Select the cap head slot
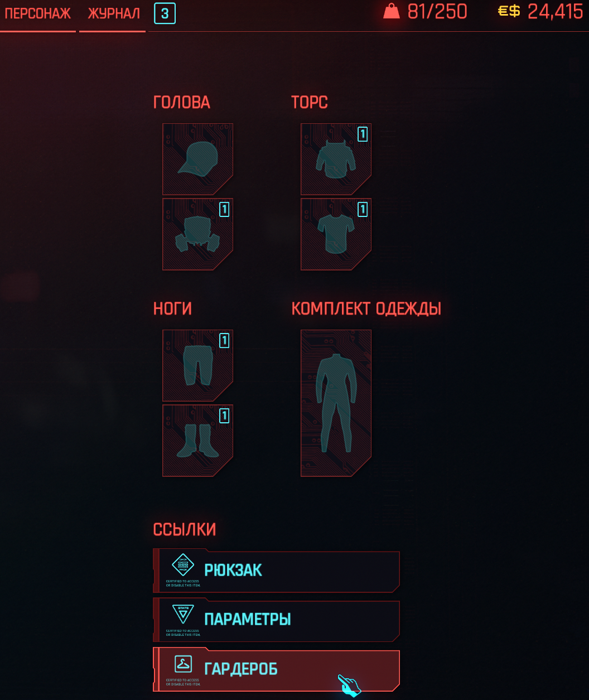Screen dimensions: 589x700 pos(197,159)
